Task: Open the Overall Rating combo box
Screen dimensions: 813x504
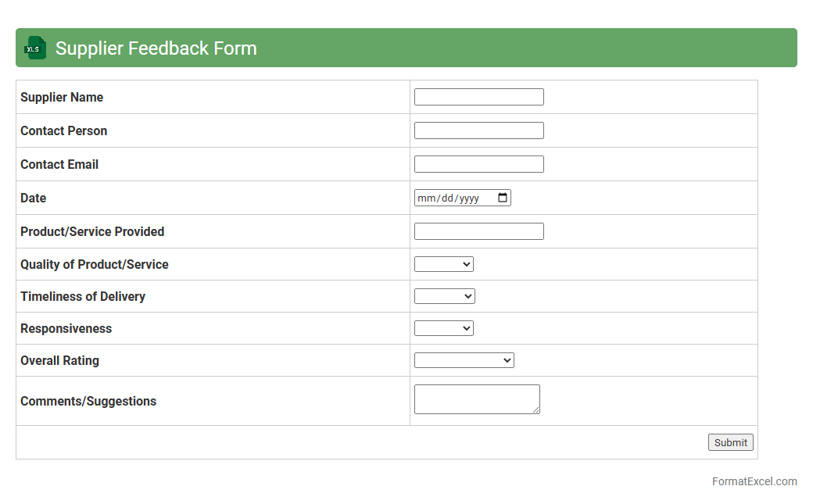Action: [x=464, y=360]
